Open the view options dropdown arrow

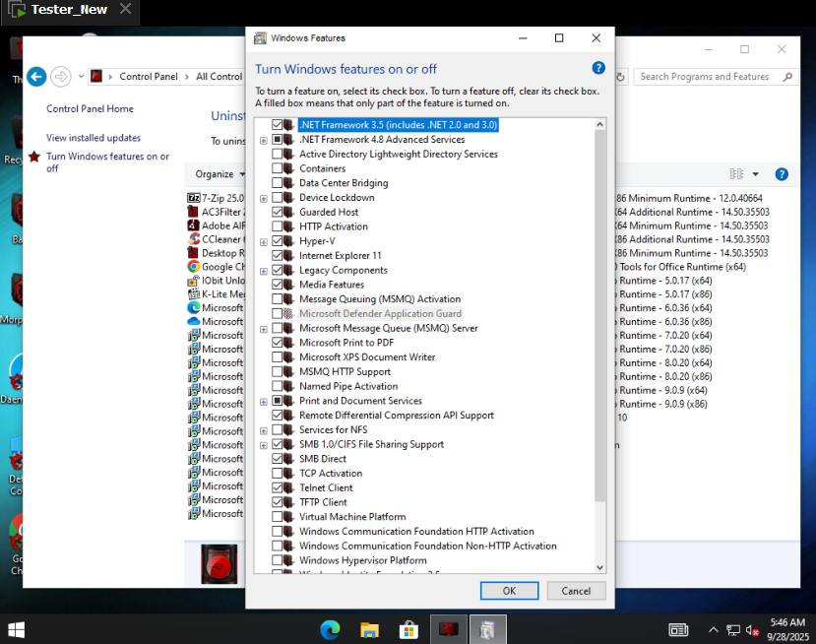click(756, 174)
